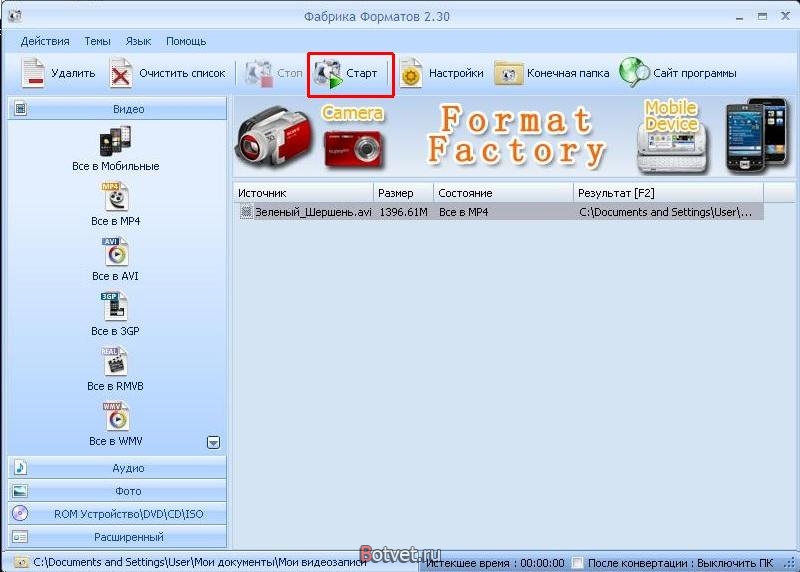The image size is (800, 572).
Task: Choose the Все в Мобильные phones icon
Action: pos(115,141)
